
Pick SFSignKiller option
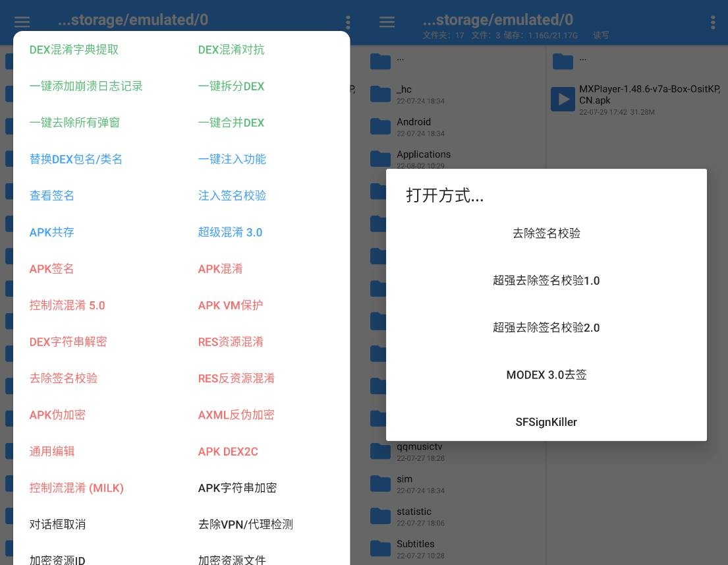(546, 422)
